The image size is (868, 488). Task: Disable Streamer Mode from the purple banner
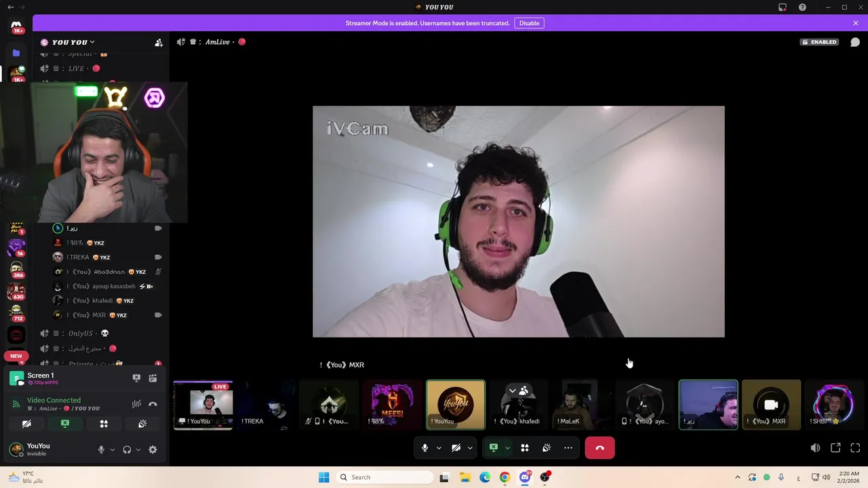[x=529, y=23]
